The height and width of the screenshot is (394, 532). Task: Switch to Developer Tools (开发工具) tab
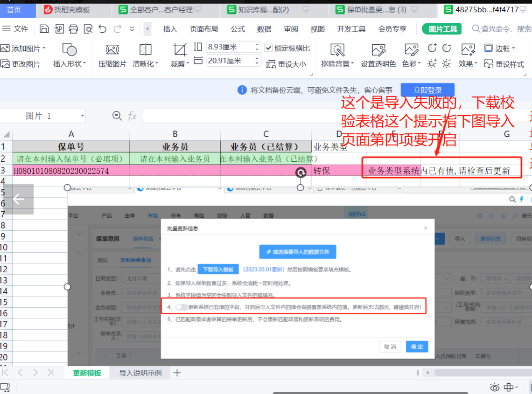(351, 29)
